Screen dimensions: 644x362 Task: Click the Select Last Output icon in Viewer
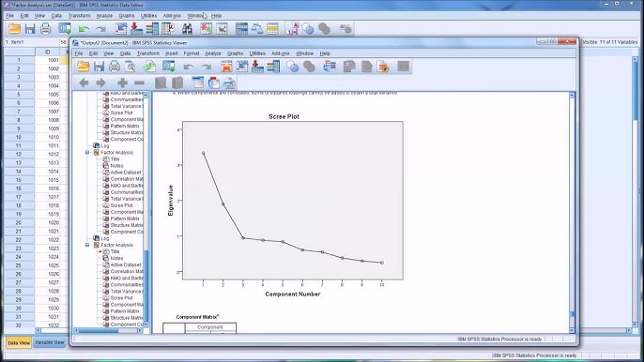pyautogui.click(x=330, y=67)
